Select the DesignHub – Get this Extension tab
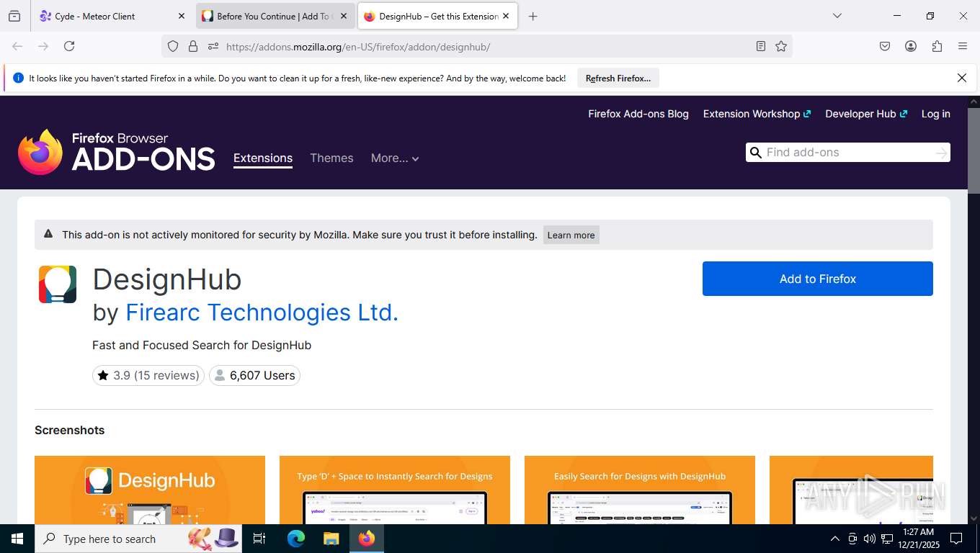This screenshot has width=980, height=553. pyautogui.click(x=437, y=16)
